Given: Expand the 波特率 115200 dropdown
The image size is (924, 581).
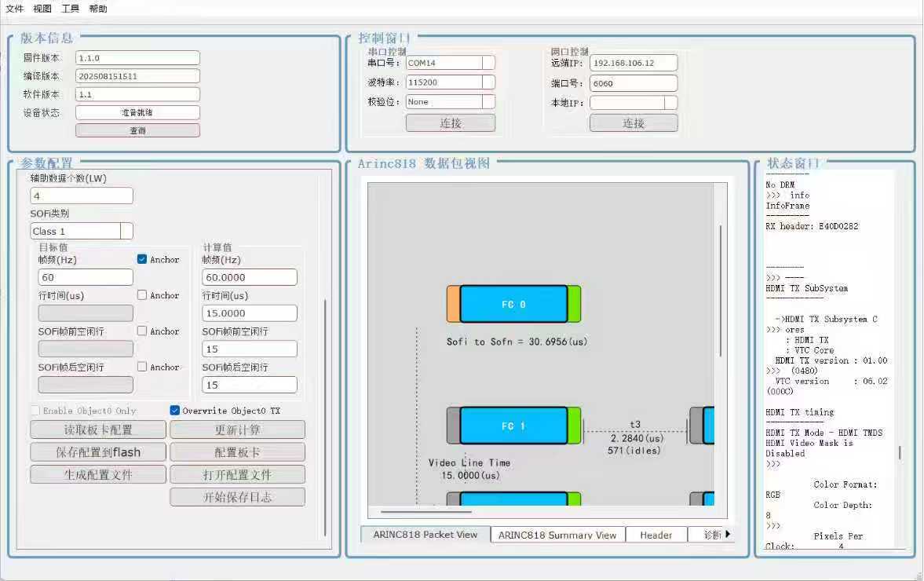Looking at the screenshot, I should (488, 82).
